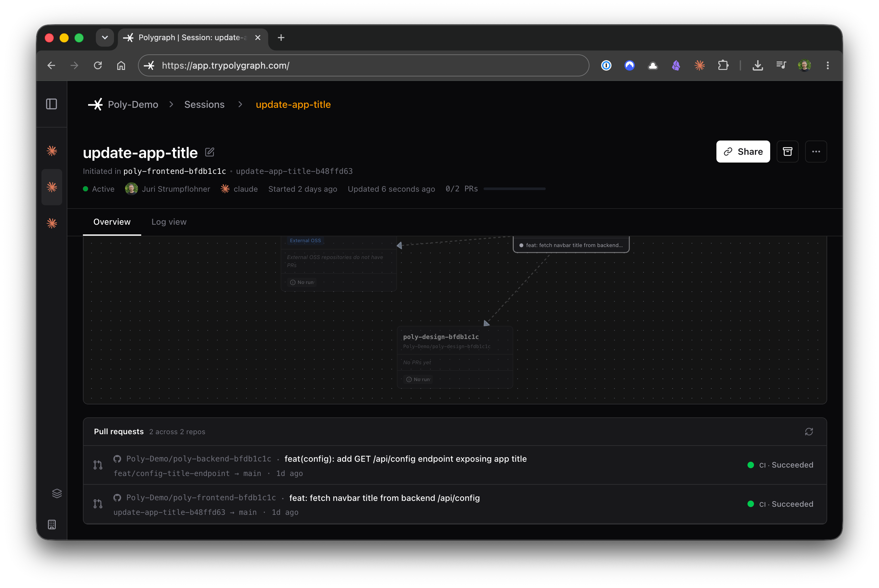Click the pull request icon for poly-backend row
Screen dimensions: 879x588
(x=98, y=465)
